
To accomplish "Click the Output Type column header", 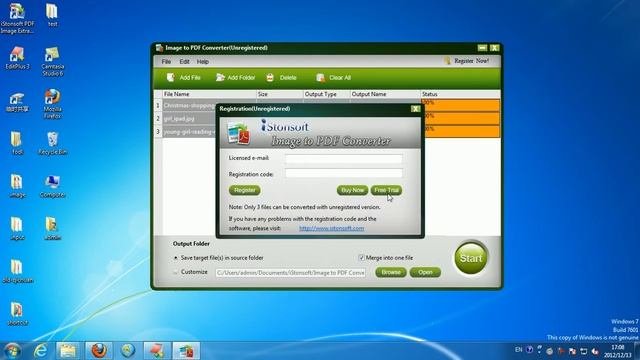I will (x=327, y=94).
